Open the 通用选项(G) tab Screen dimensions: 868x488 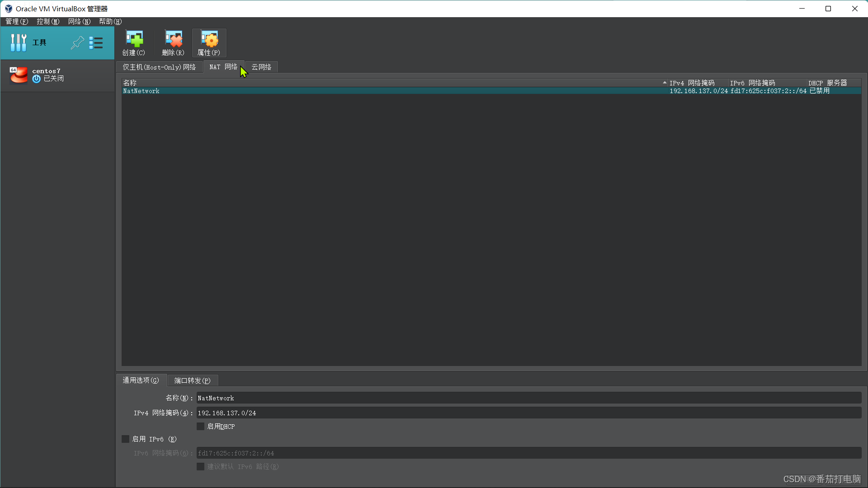coord(141,380)
